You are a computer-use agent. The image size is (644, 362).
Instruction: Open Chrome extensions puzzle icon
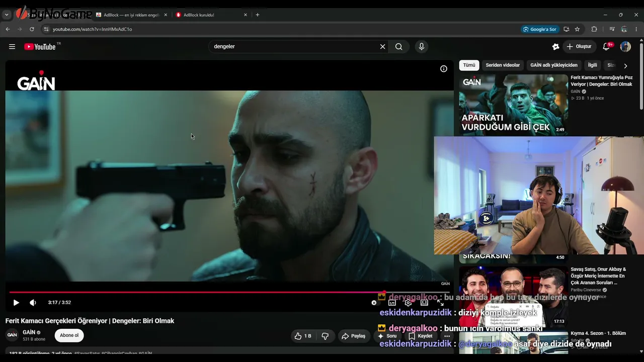pyautogui.click(x=594, y=29)
